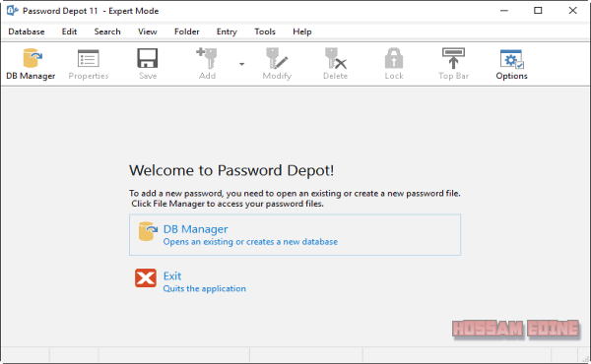
Task: Click the Password Depot title bar app icon
Action: pyautogui.click(x=12, y=11)
